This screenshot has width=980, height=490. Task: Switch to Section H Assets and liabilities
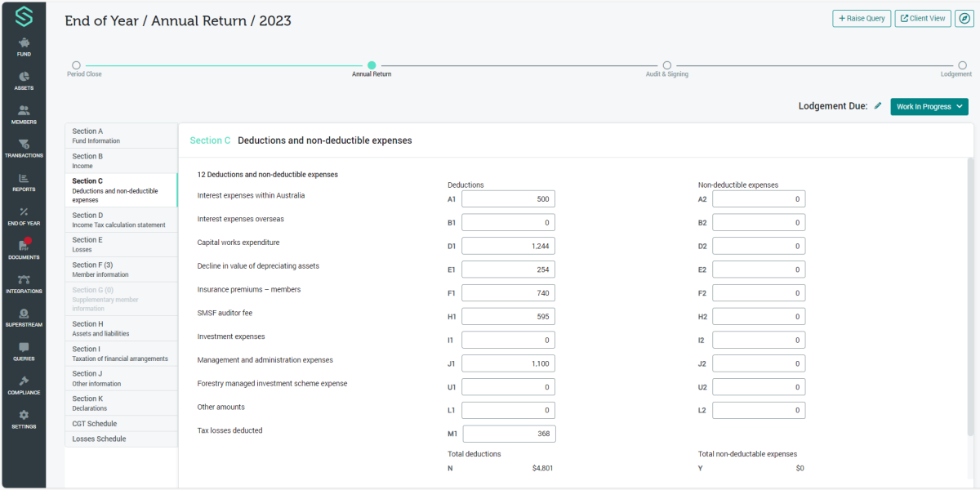pos(121,328)
